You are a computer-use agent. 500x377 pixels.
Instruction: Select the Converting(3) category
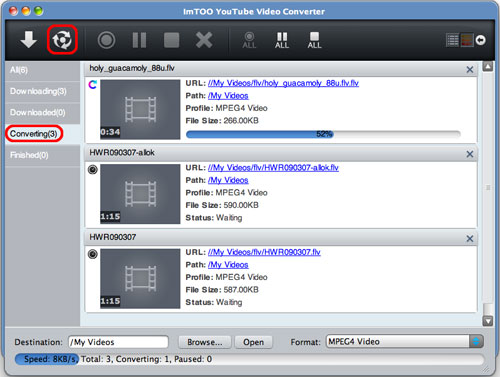(x=42, y=134)
